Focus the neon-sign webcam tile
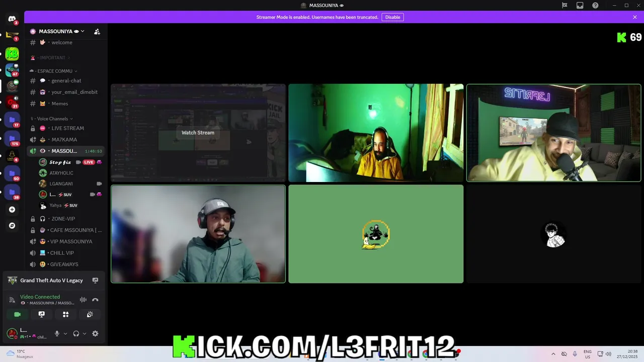The width and height of the screenshot is (644, 362). click(553, 133)
